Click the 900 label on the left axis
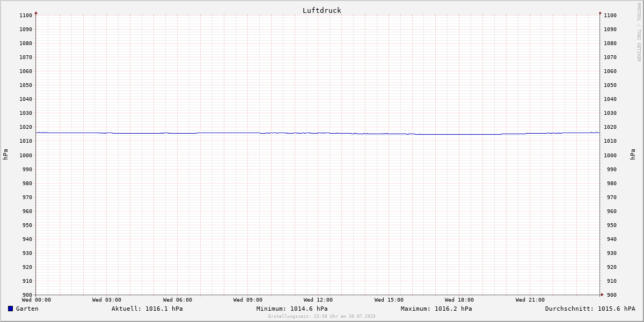This screenshot has width=644, height=322. pos(27,295)
